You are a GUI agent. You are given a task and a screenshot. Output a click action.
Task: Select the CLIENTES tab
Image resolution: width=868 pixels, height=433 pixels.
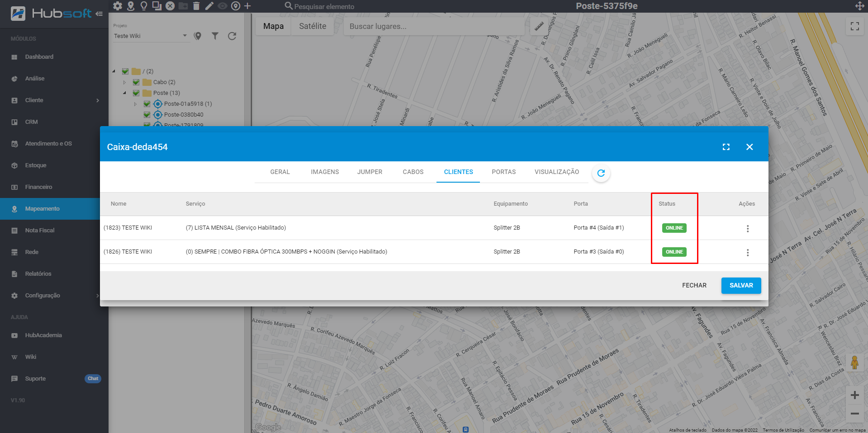(x=458, y=172)
